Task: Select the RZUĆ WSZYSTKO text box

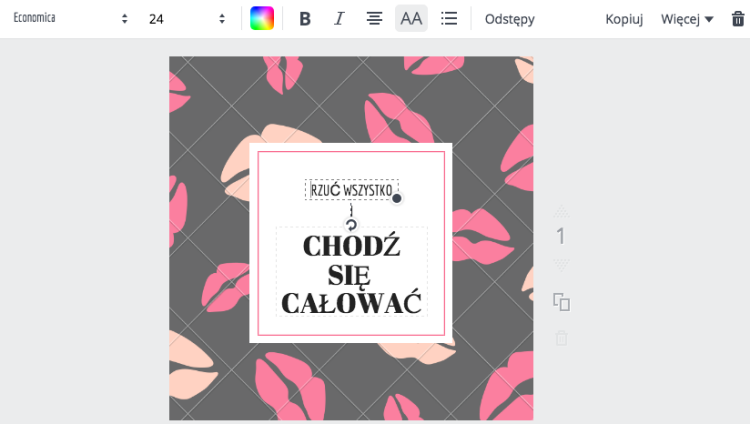Action: [x=352, y=190]
